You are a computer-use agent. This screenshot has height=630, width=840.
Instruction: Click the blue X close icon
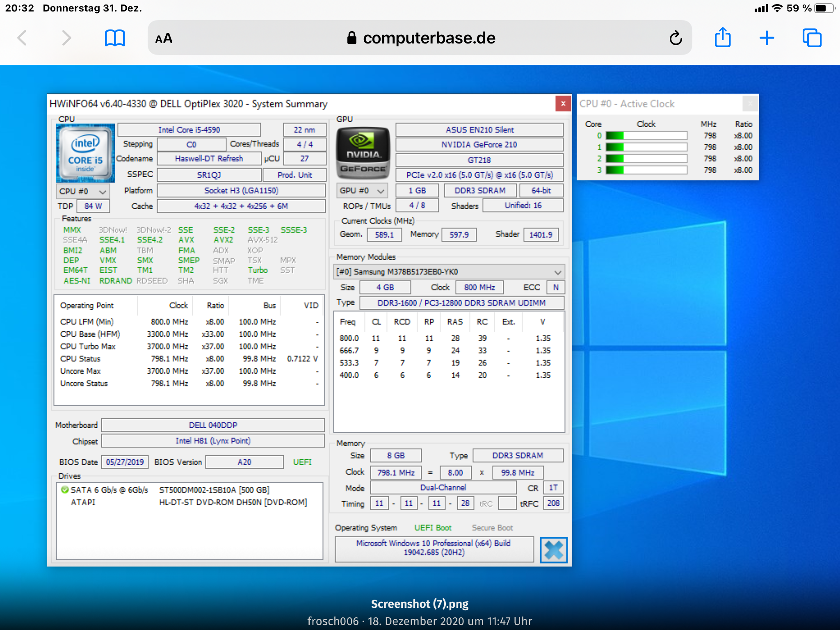pos(553,550)
